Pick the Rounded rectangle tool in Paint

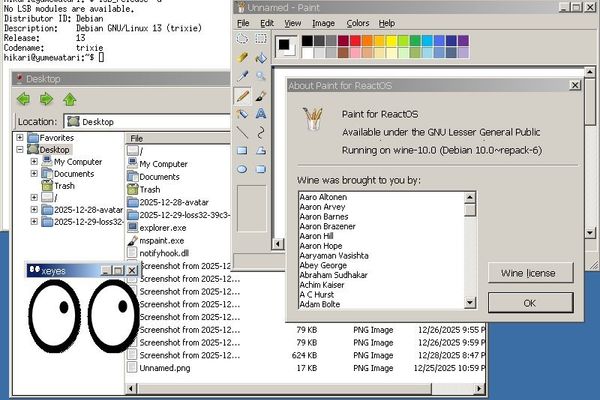261,169
